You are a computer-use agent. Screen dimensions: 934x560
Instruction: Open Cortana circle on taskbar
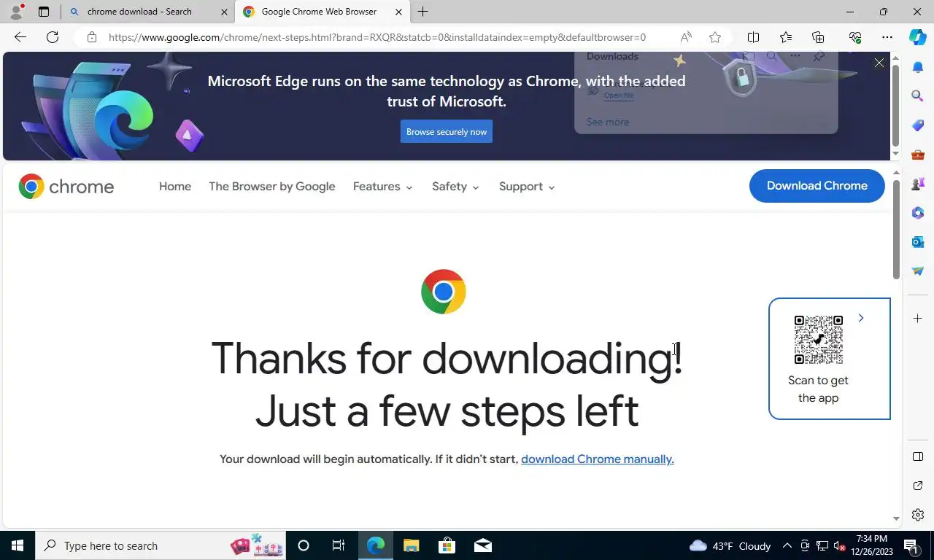tap(304, 545)
